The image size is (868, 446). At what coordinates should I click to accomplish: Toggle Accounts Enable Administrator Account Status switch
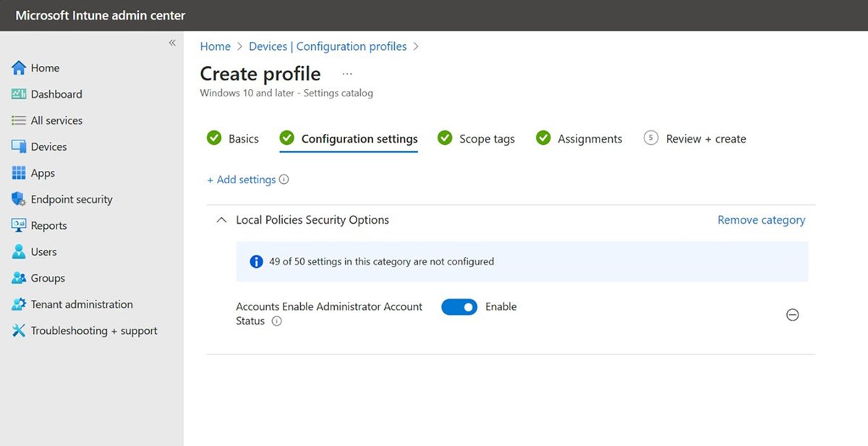459,307
